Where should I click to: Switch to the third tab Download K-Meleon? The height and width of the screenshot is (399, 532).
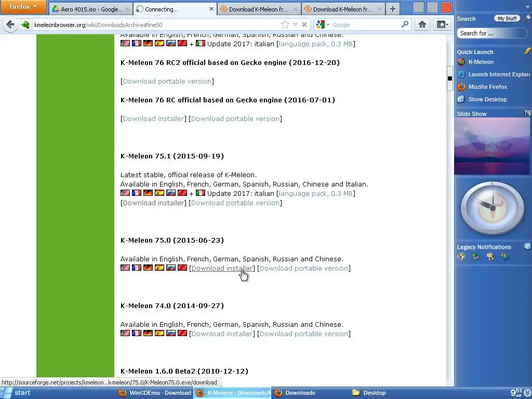(x=259, y=9)
